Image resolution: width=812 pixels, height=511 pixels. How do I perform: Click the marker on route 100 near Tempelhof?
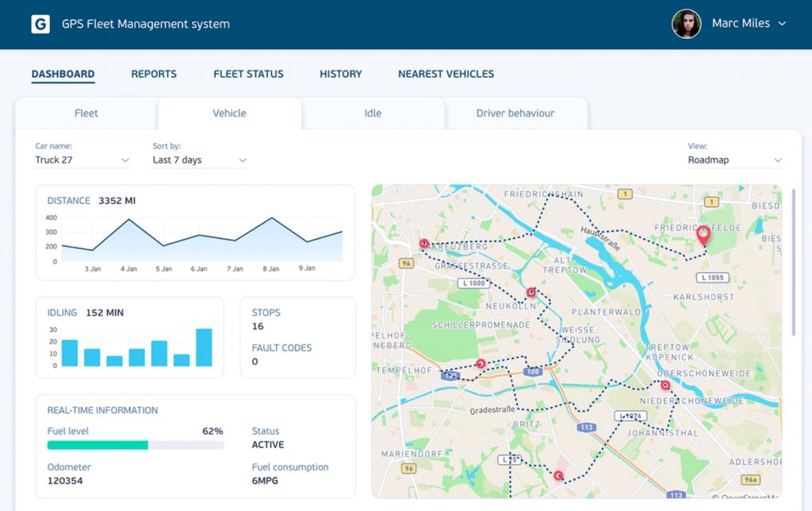481,363
